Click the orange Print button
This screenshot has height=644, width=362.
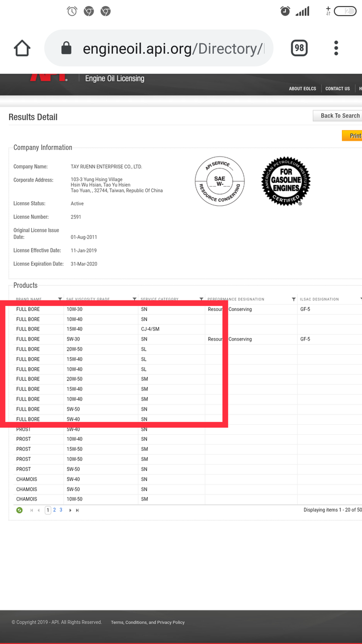pyautogui.click(x=352, y=135)
